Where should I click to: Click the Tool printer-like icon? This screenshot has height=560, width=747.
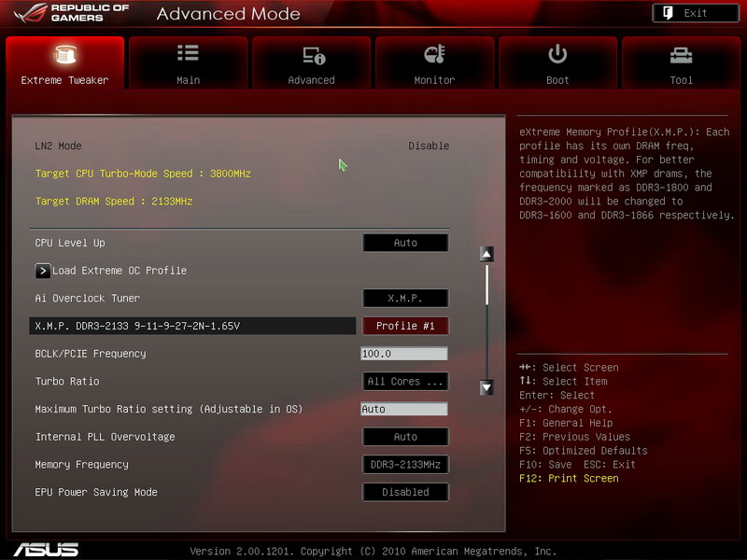click(x=682, y=55)
